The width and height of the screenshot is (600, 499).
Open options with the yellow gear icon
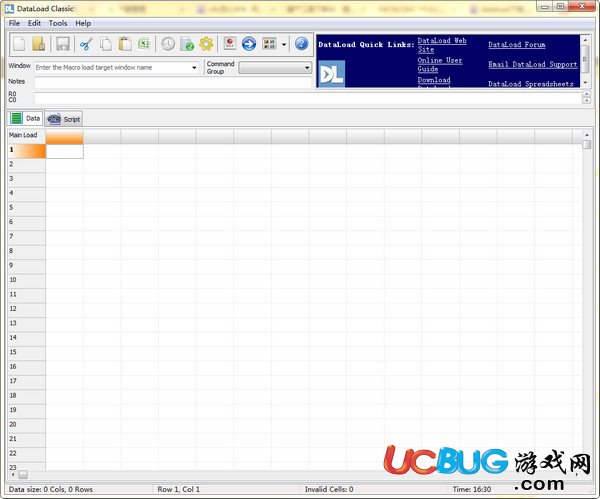tap(206, 44)
